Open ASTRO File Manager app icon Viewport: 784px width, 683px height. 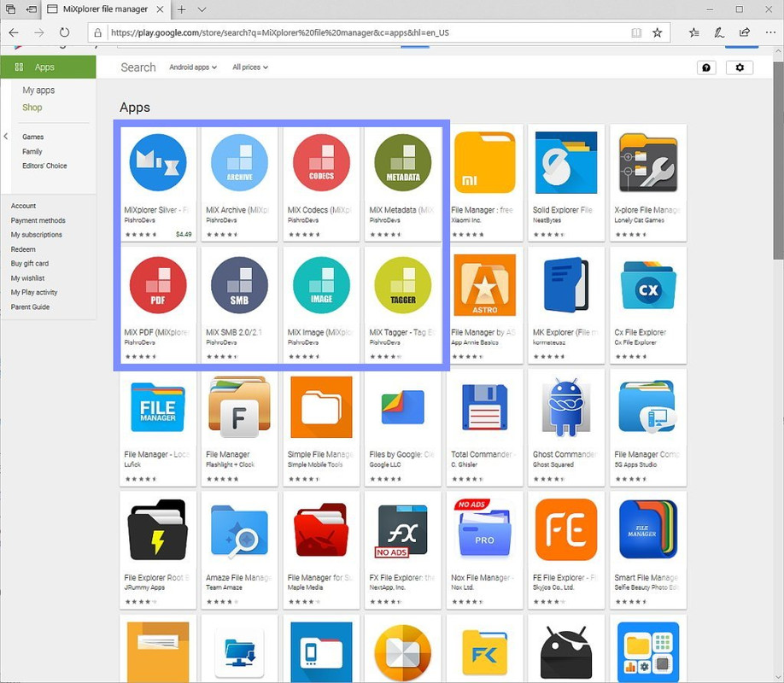point(484,285)
